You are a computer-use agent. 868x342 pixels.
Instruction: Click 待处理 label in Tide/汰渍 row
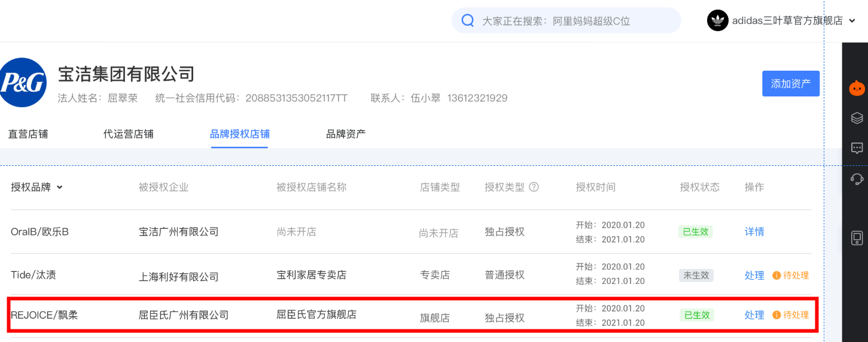coord(796,276)
